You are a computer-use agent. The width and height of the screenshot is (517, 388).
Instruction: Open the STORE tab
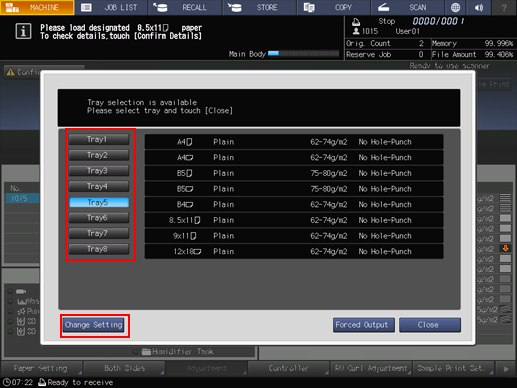[x=259, y=7]
